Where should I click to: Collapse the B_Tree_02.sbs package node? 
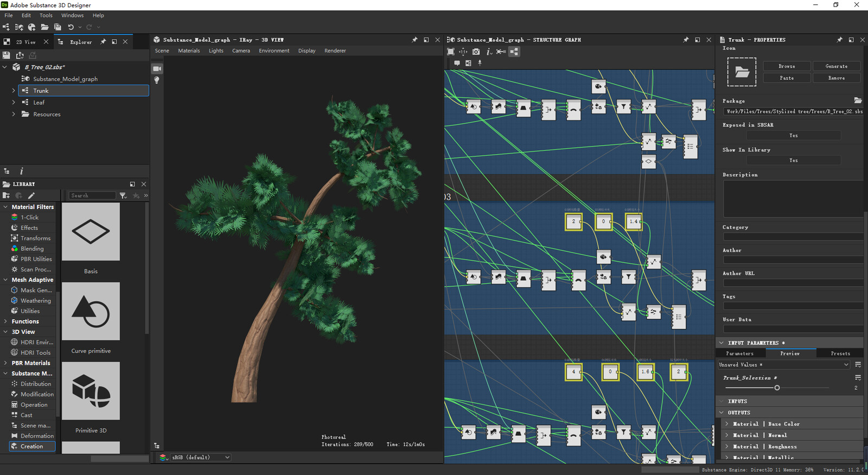tap(5, 67)
